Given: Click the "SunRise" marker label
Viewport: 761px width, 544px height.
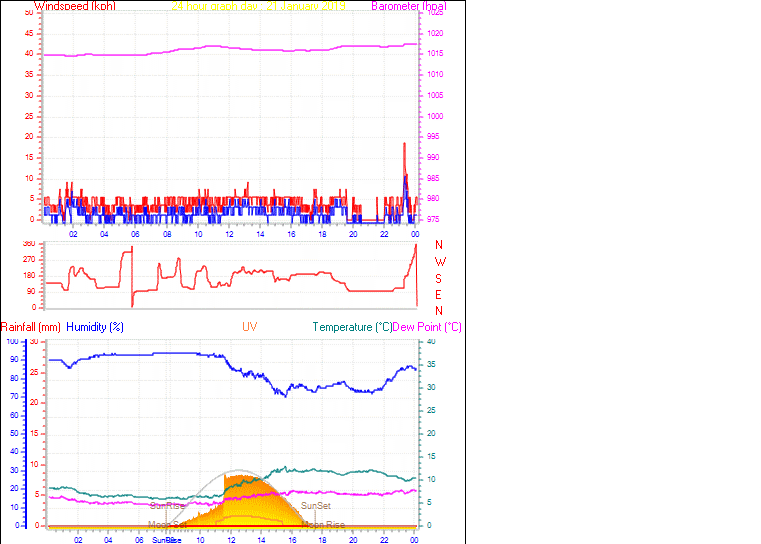Looking at the screenshot, I should coord(167,506).
